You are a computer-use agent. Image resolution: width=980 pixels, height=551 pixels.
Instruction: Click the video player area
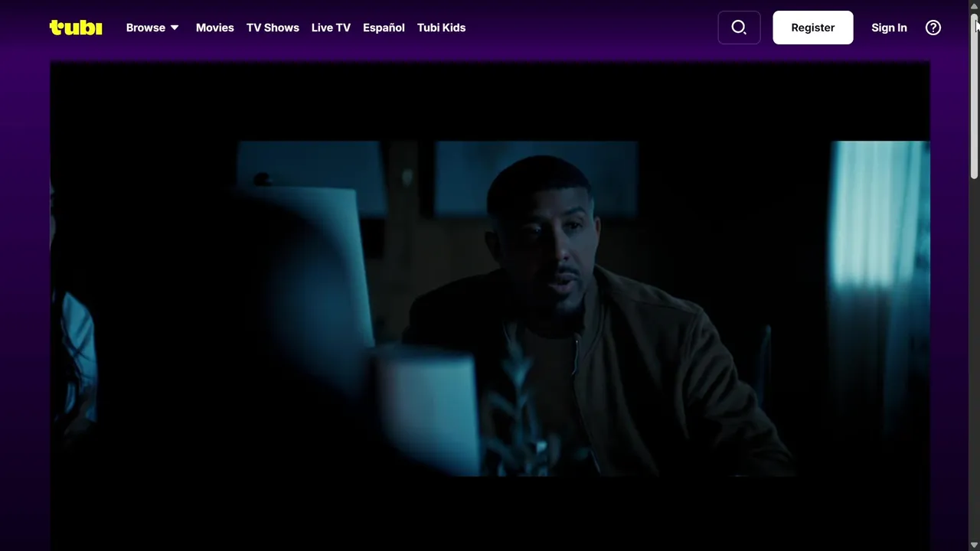click(x=490, y=306)
